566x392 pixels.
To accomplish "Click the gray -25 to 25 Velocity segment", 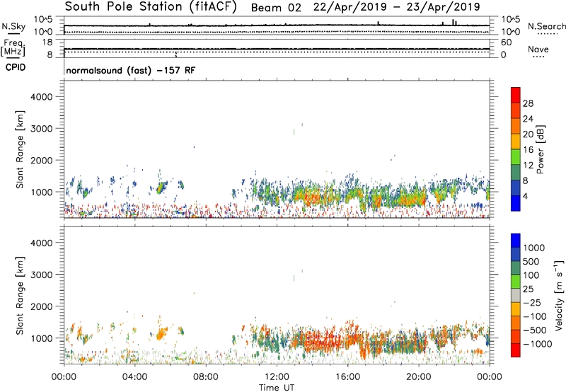I will click(516, 296).
